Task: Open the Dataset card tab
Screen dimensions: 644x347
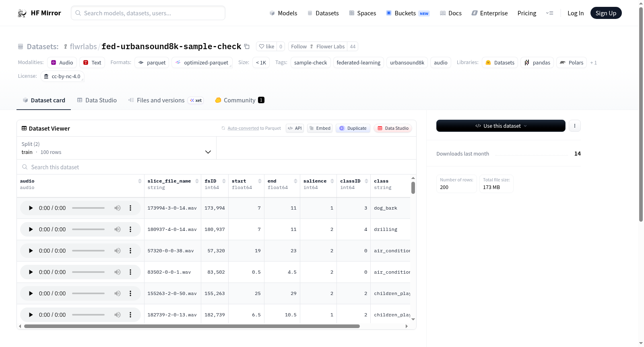Action: point(44,100)
